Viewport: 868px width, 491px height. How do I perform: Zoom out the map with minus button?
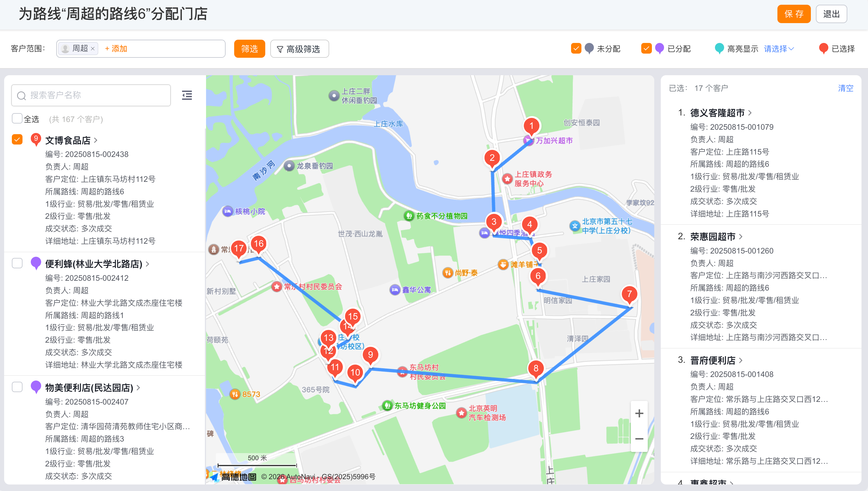[x=639, y=439]
